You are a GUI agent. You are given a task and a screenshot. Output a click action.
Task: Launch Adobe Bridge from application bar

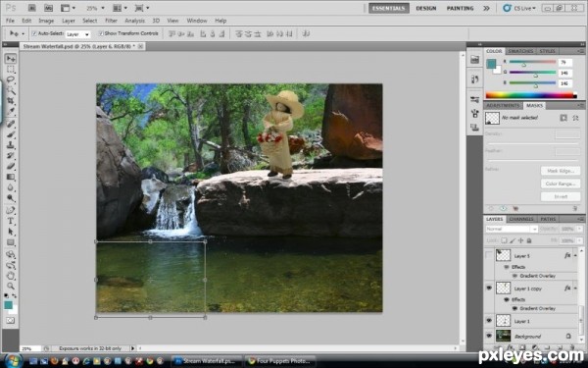pyautogui.click(x=32, y=8)
